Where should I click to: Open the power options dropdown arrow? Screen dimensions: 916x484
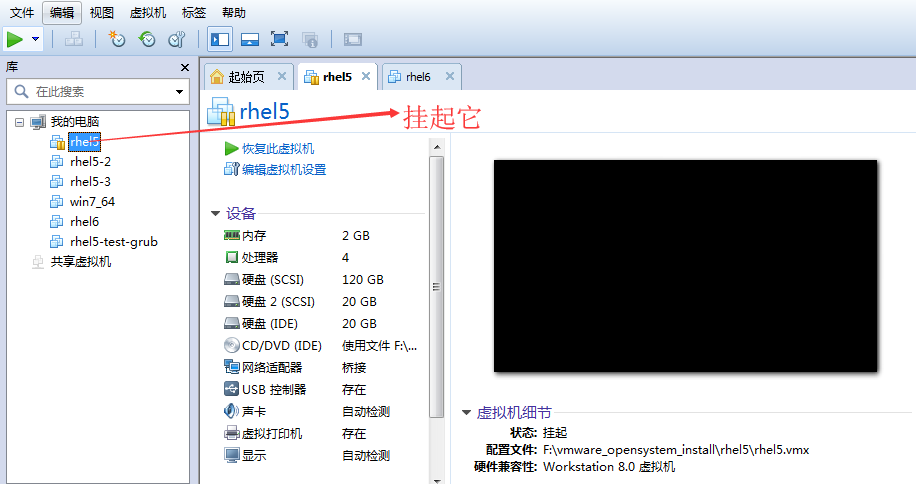pyautogui.click(x=36, y=39)
